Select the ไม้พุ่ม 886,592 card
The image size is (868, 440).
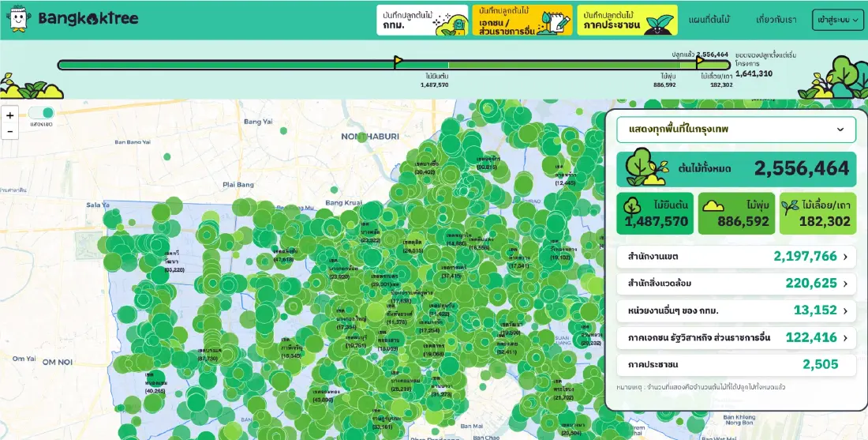[736, 213]
